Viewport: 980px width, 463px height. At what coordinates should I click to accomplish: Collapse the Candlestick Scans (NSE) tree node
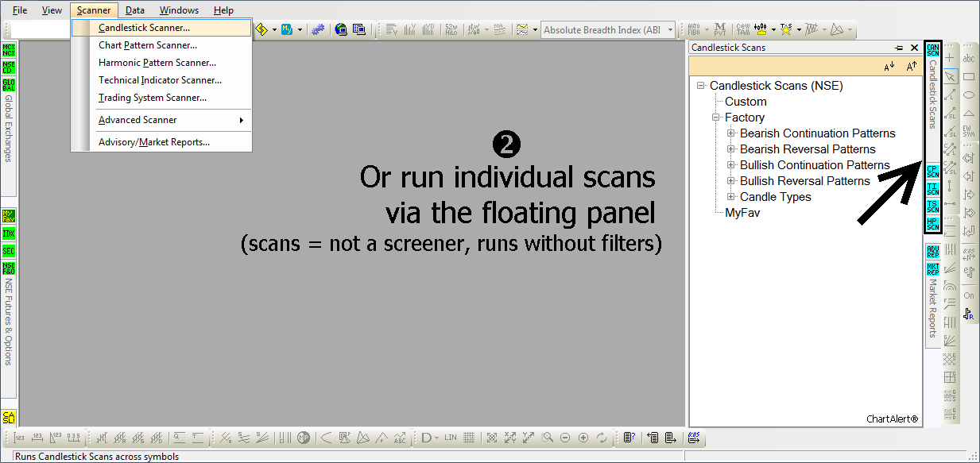[x=701, y=86]
